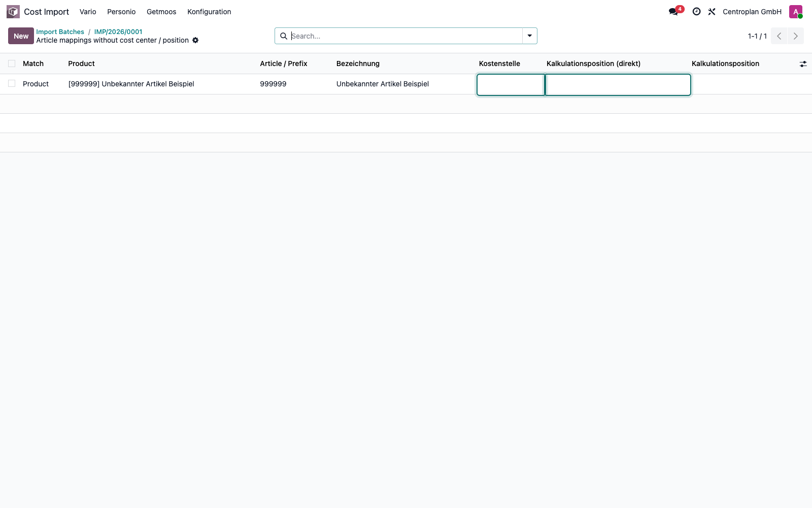This screenshot has height=508, width=812.
Task: Click the article prefix cell 999999
Action: tap(273, 84)
